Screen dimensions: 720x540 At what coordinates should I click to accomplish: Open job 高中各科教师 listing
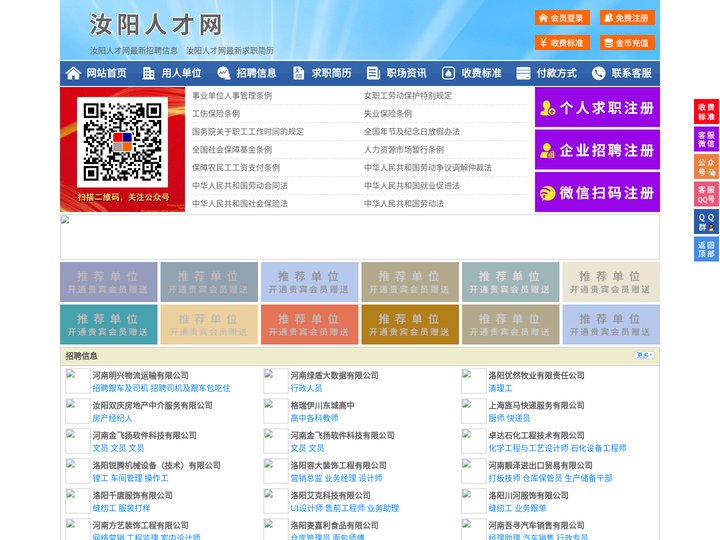[x=314, y=418]
